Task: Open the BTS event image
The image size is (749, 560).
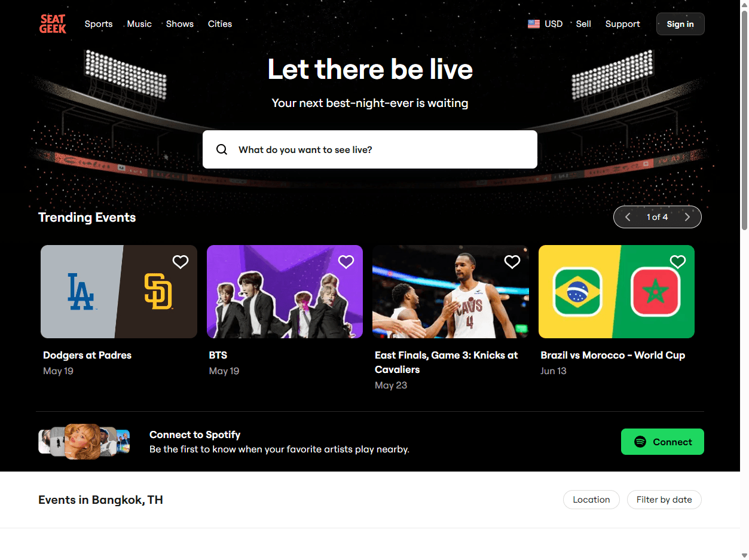Action: (285, 292)
